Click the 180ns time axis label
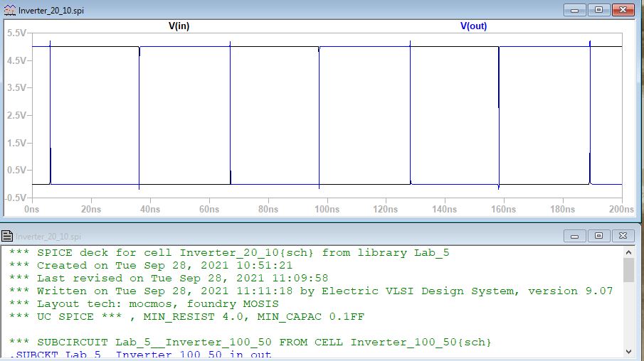Screen dimensions: 644x361 pyautogui.click(x=563, y=209)
